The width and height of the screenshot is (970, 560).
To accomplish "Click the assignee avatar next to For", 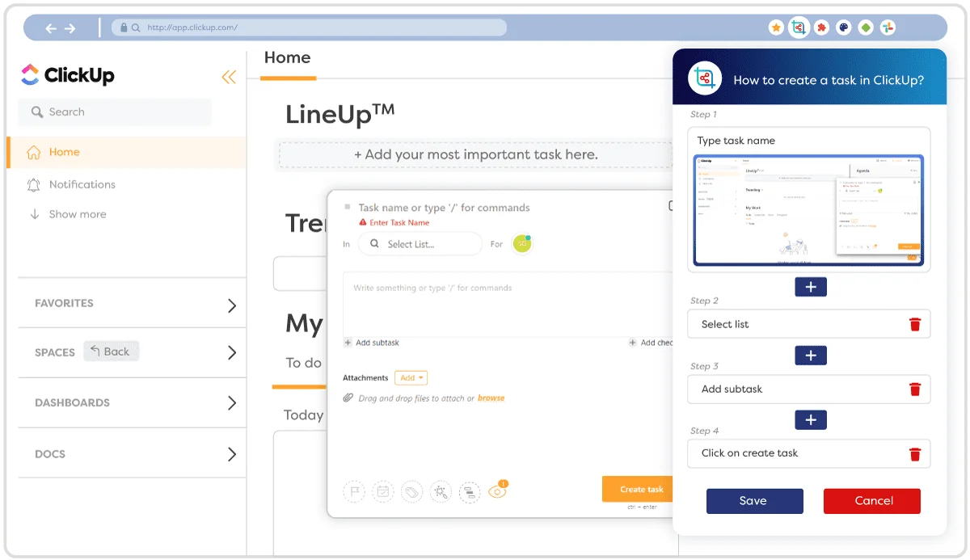I will pos(522,244).
